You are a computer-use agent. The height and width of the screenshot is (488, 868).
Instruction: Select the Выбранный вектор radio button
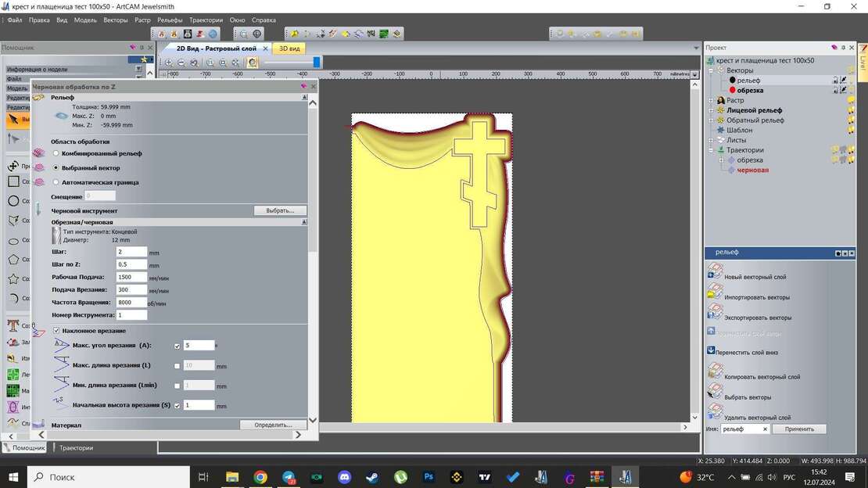56,167
